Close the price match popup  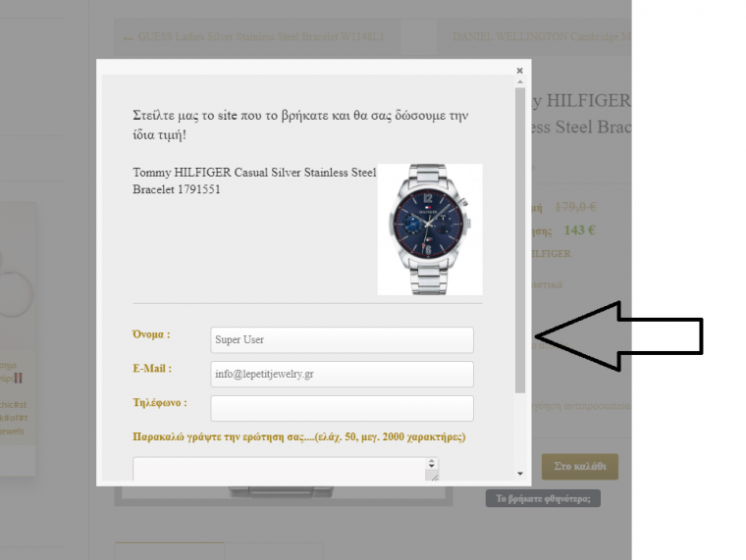[519, 71]
